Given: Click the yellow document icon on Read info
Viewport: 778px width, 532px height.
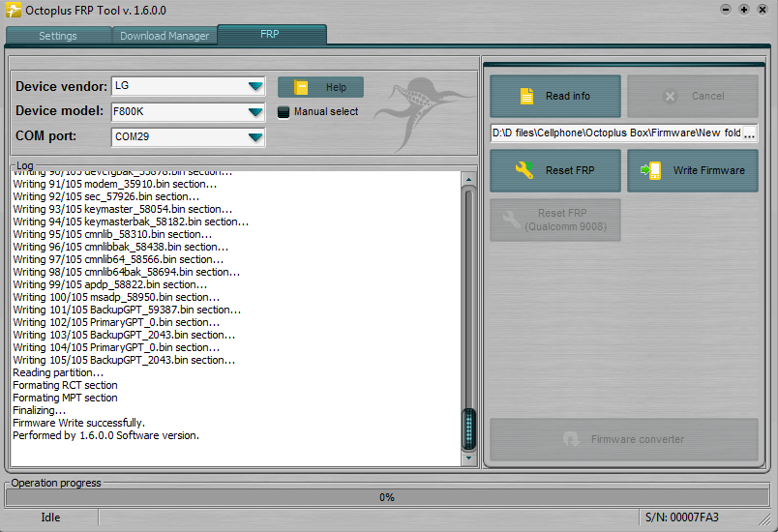Looking at the screenshot, I should [526, 96].
